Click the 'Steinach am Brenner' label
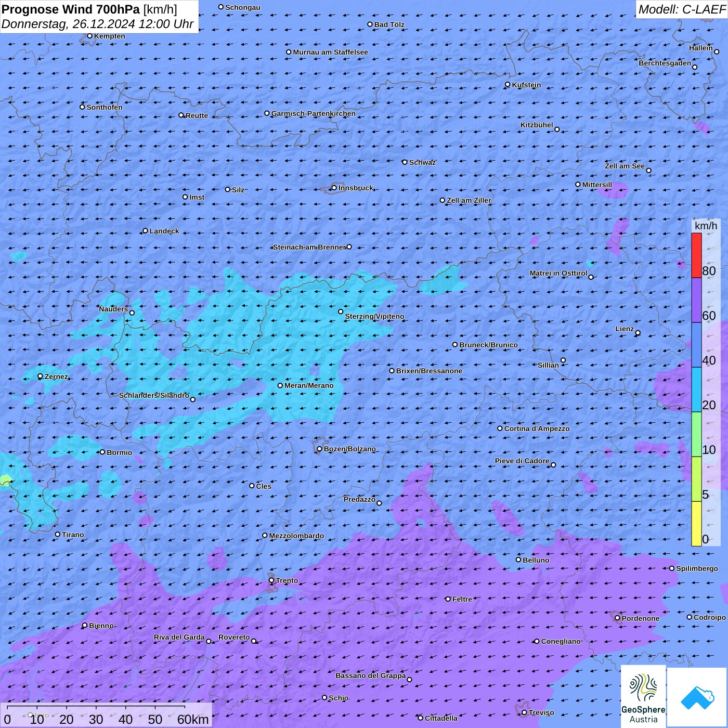The height and width of the screenshot is (728, 728). [309, 247]
